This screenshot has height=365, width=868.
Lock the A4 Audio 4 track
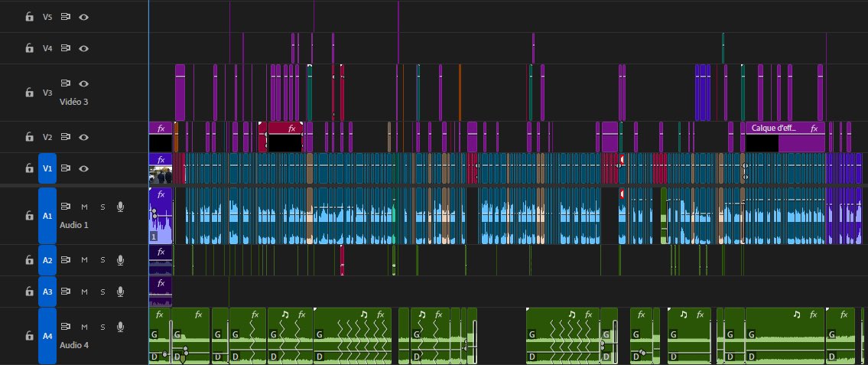coord(29,336)
